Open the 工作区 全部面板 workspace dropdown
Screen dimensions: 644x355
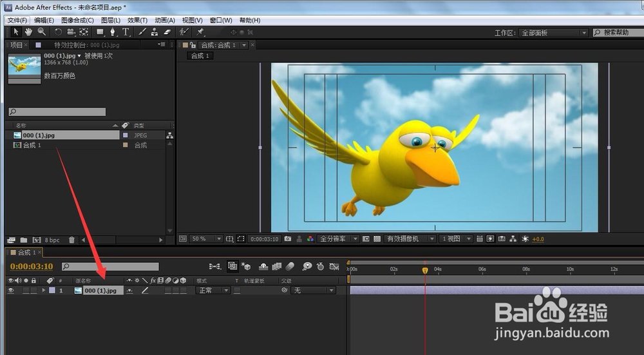[554, 33]
